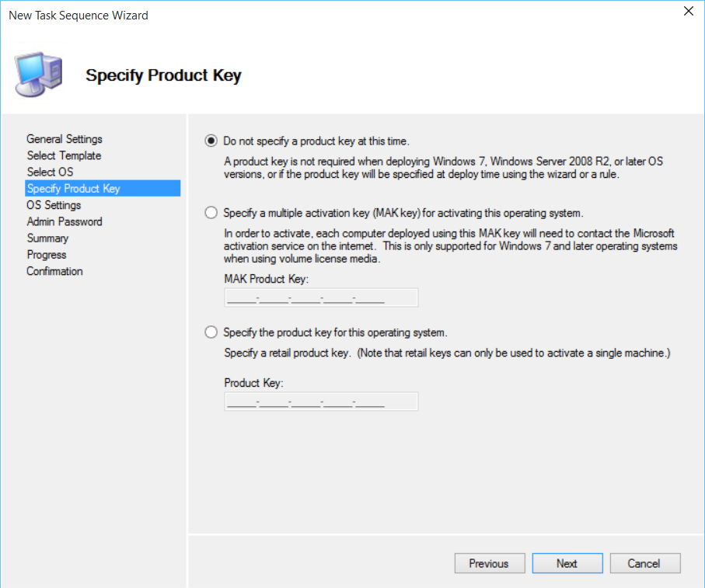Click Next to continue the wizard
Screen dimensions: 705x588
point(567,564)
